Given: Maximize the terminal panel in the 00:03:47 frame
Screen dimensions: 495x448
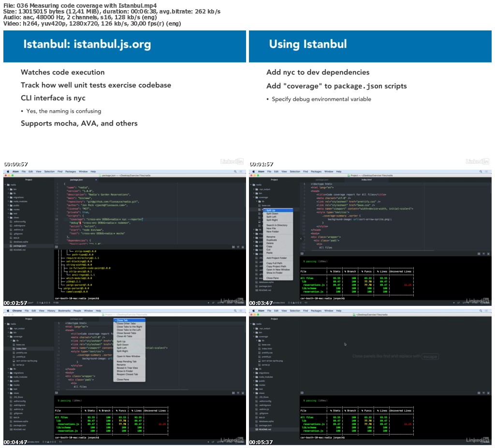Looking at the screenshot, I should (479, 254).
